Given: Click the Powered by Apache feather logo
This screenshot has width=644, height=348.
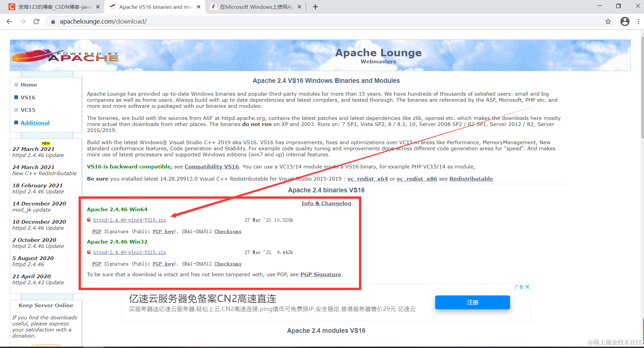Looking at the screenshot, I should [65, 55].
